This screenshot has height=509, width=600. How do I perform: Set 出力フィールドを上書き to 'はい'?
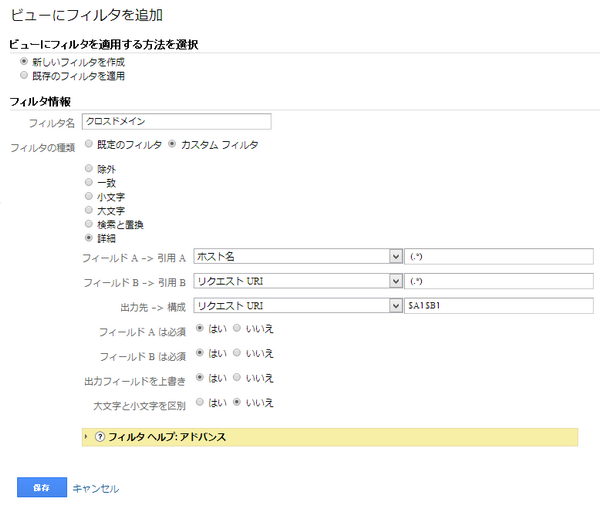pyautogui.click(x=200, y=377)
